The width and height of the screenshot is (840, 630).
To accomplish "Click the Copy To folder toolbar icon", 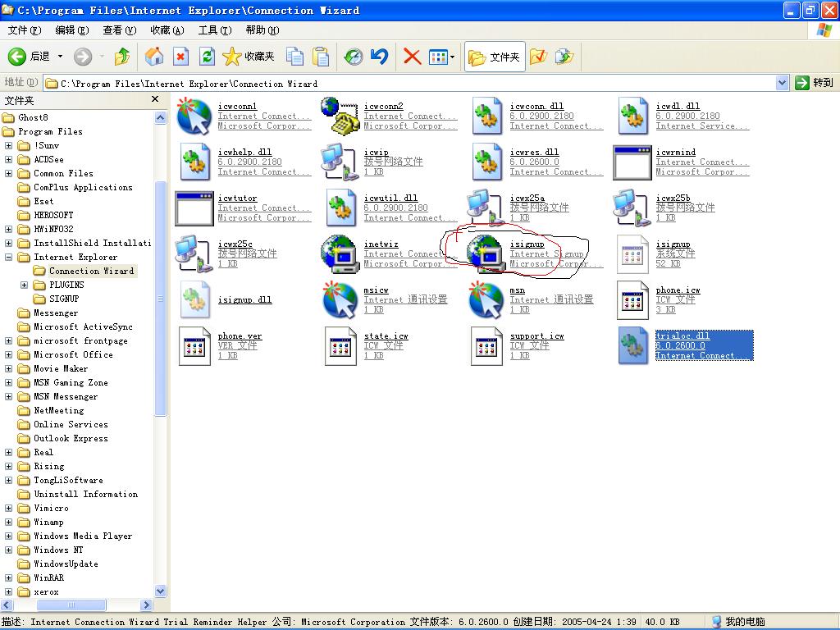I will 564,57.
